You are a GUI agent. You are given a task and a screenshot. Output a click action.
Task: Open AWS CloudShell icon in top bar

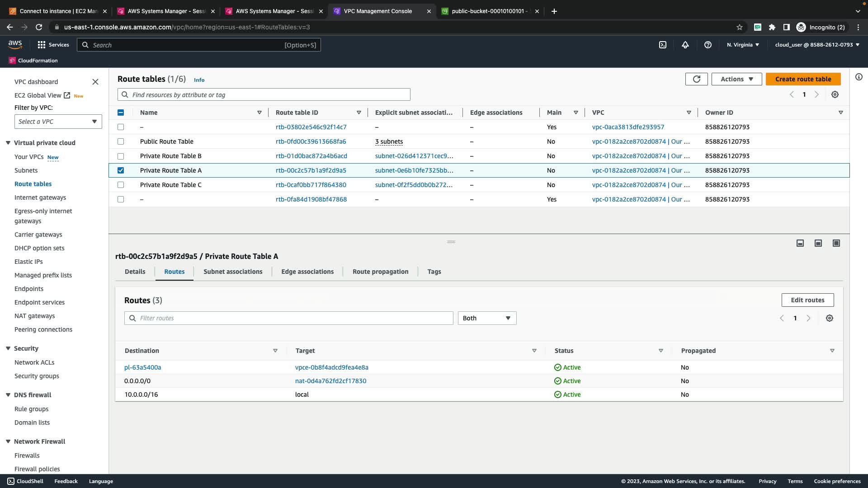662,45
